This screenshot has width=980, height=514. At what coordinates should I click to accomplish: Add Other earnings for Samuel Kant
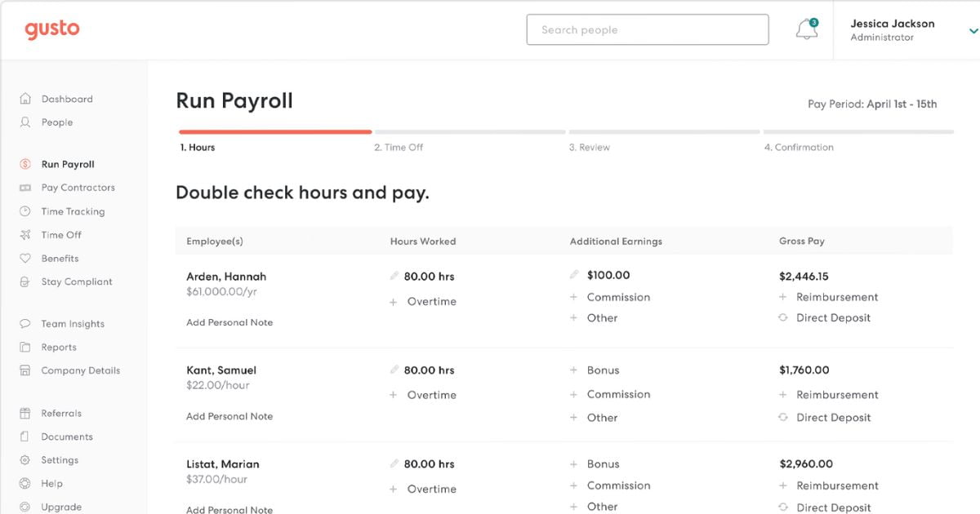602,418
